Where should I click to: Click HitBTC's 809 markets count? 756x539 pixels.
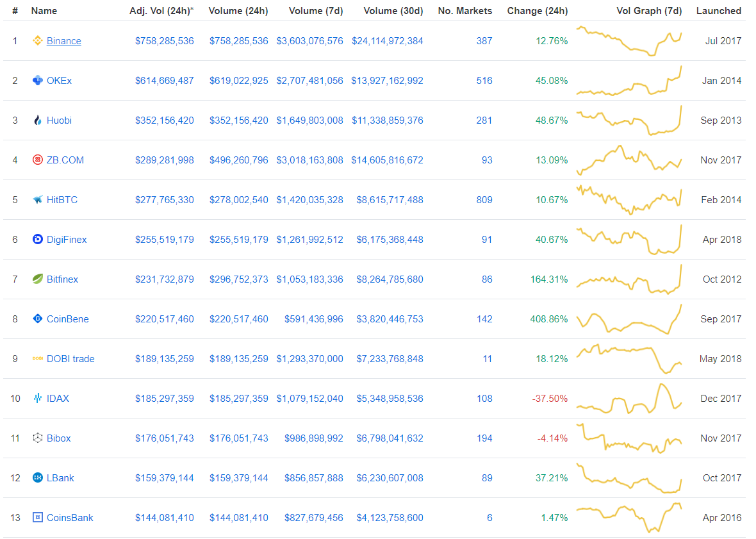(x=484, y=200)
